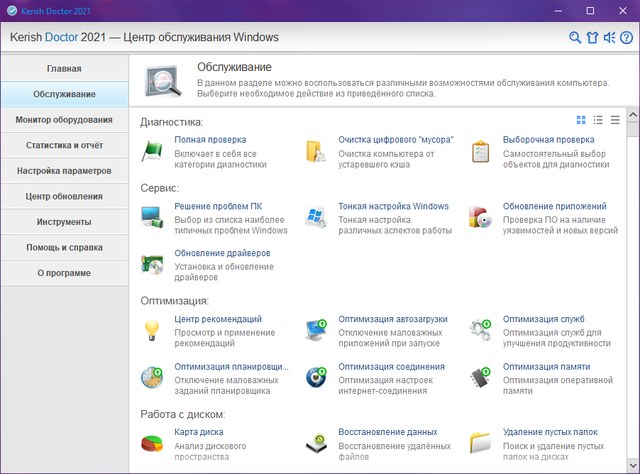Click the Очистка цифрового мусора folder icon
Viewport: 640px width, 474px height.
tap(316, 151)
